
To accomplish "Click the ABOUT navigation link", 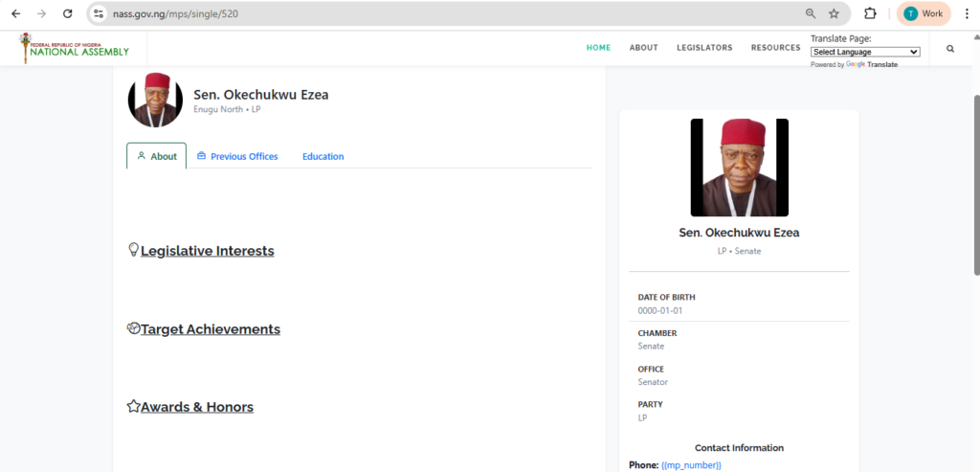I will [x=643, y=48].
